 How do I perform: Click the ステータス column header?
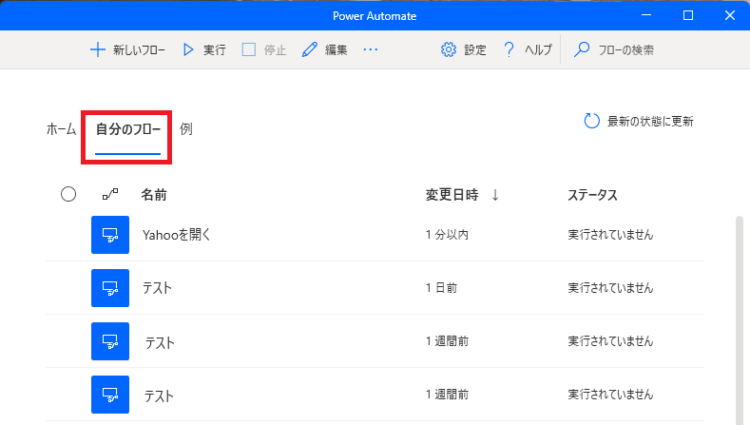click(x=593, y=195)
